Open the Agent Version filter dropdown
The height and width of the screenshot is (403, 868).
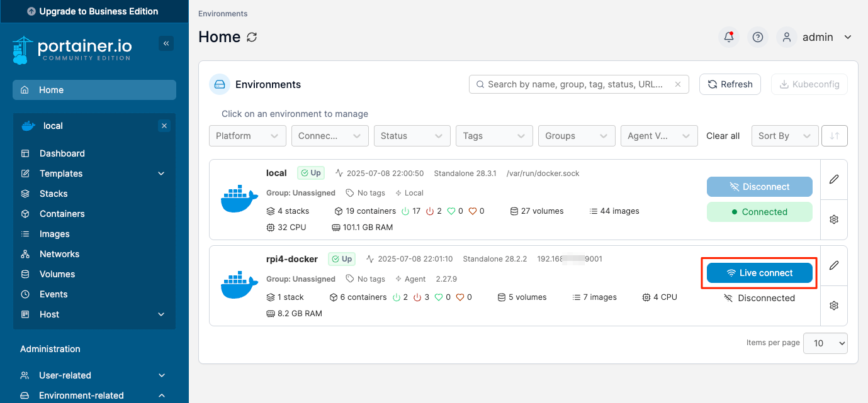pos(659,136)
